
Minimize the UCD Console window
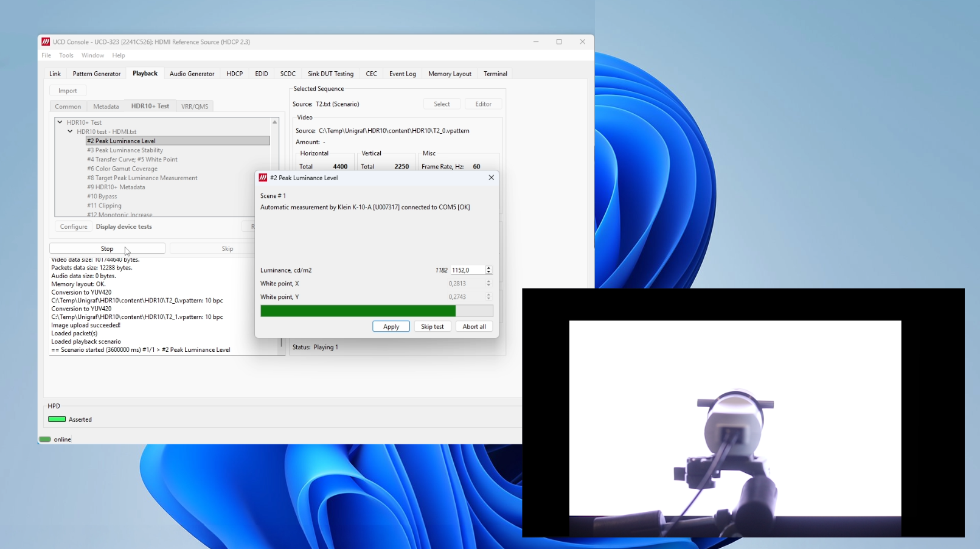point(535,42)
